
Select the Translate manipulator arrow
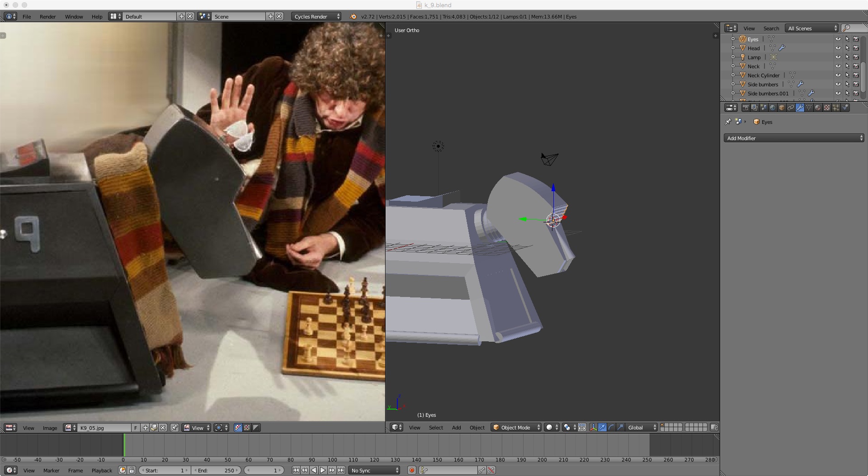602,427
